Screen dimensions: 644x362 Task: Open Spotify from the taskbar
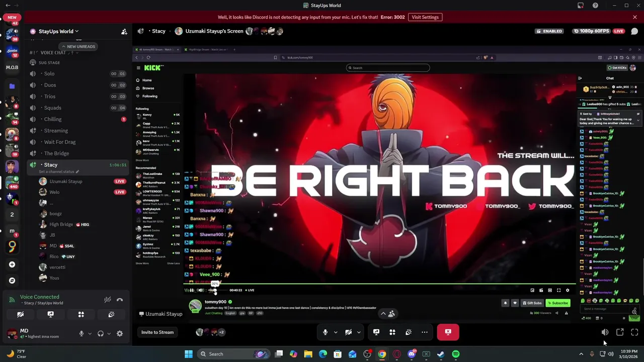455,354
